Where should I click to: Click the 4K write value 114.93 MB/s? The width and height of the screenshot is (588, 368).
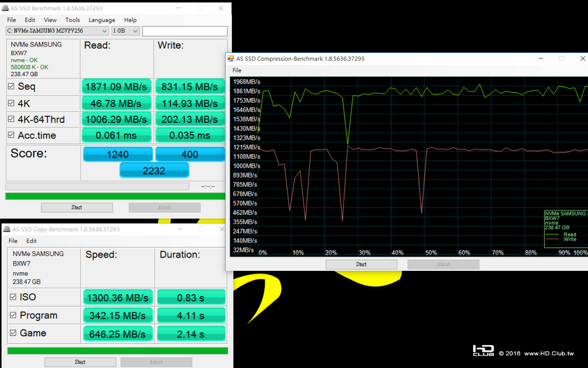189,103
